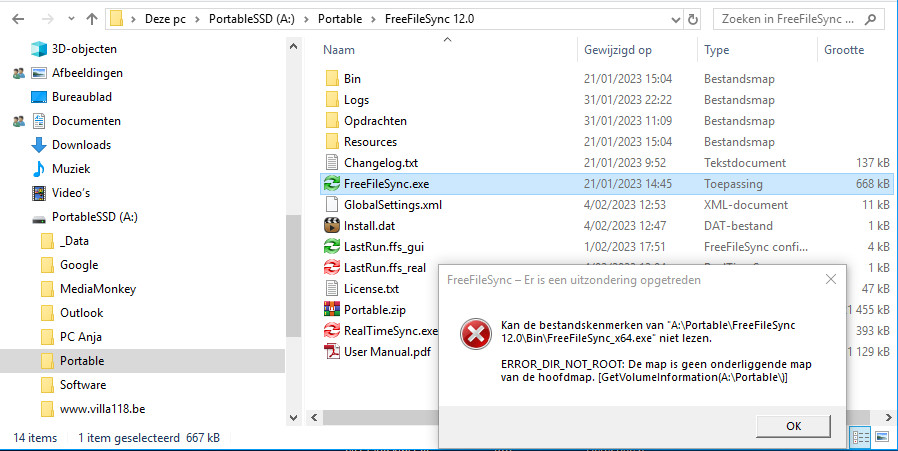Select PC Anja folder in tree
Viewport: 898px width, 451px height.
tap(81, 338)
